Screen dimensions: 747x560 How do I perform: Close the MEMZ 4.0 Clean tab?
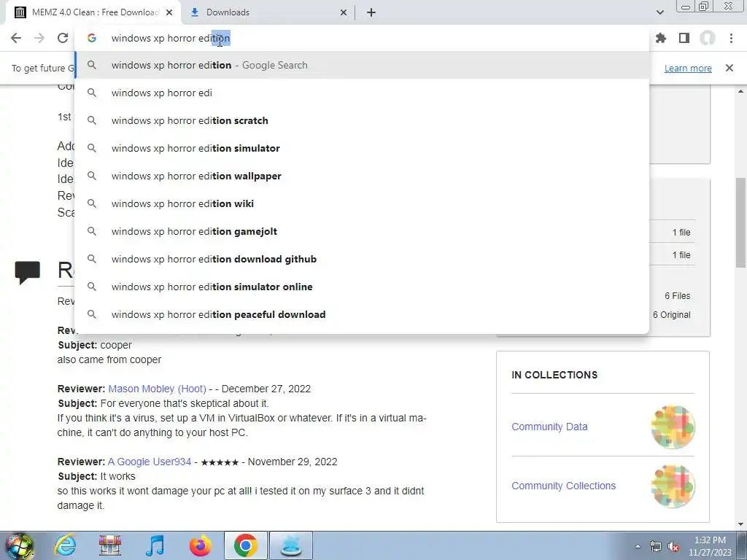tap(169, 12)
